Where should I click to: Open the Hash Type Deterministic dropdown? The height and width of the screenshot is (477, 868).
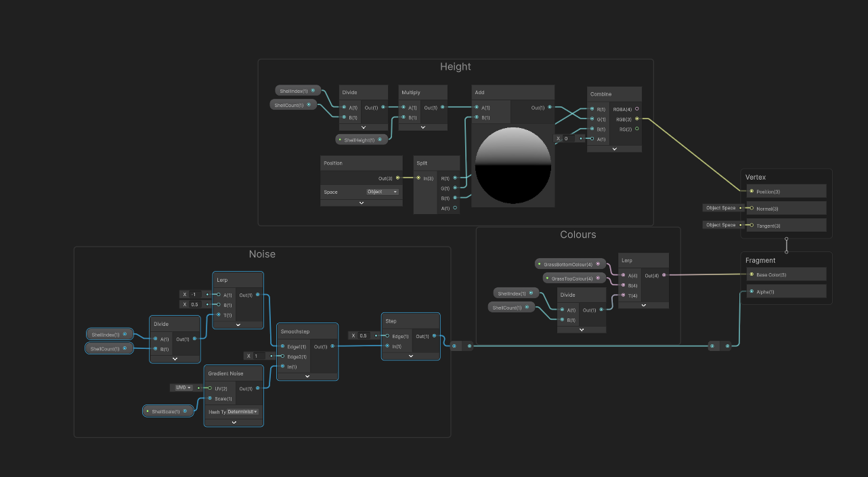coord(242,411)
